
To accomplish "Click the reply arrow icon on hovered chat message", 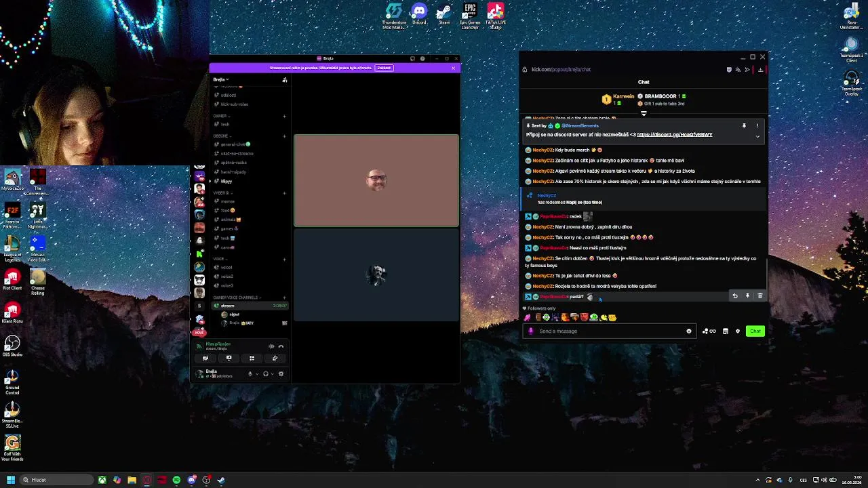I will [x=735, y=296].
